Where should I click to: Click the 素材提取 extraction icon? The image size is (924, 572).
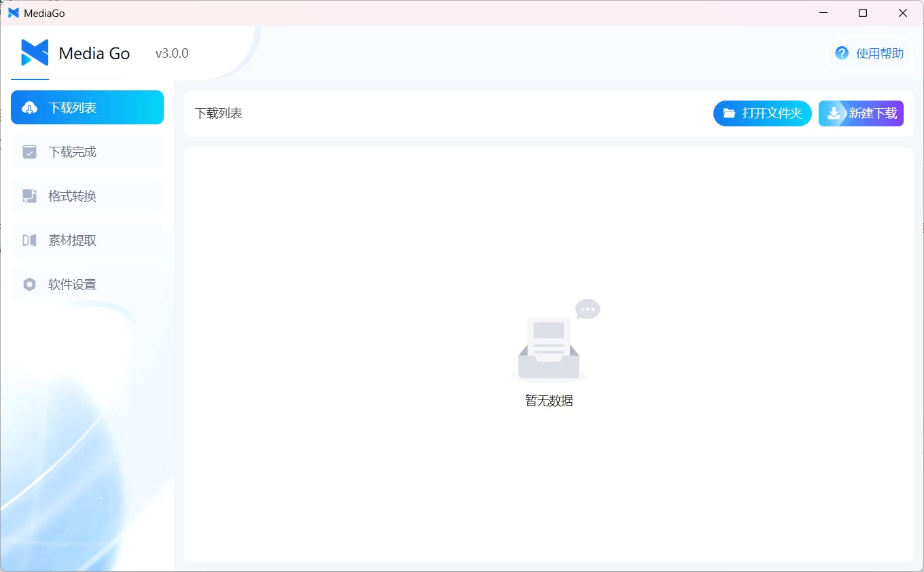29,240
